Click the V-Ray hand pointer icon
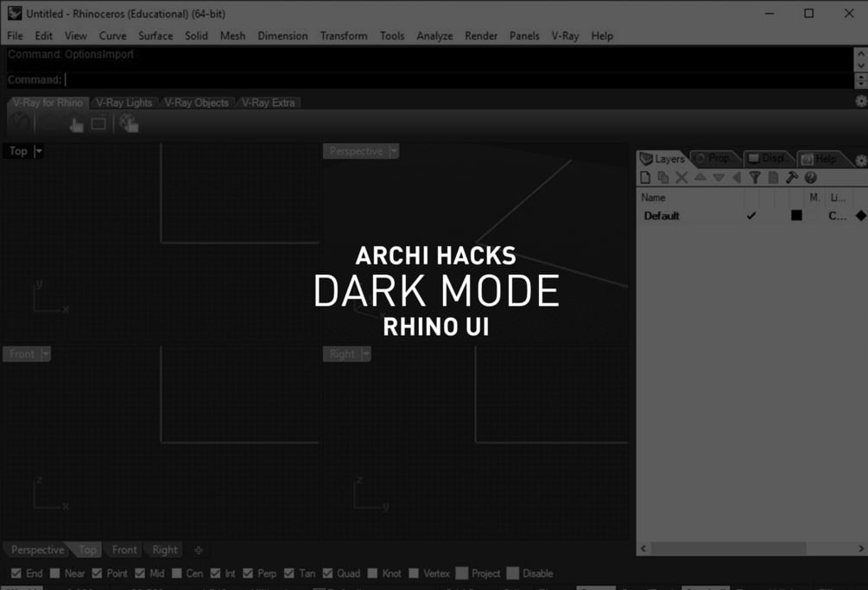868x590 pixels. pyautogui.click(x=76, y=125)
